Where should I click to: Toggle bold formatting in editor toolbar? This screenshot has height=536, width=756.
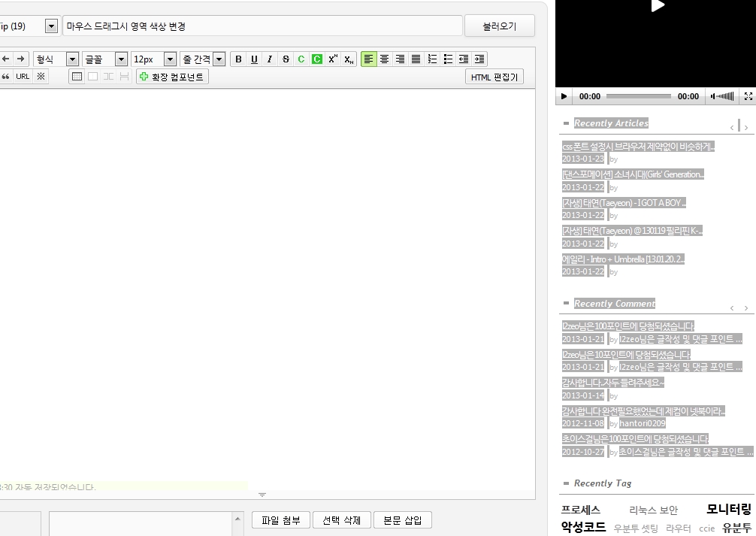pos(239,59)
